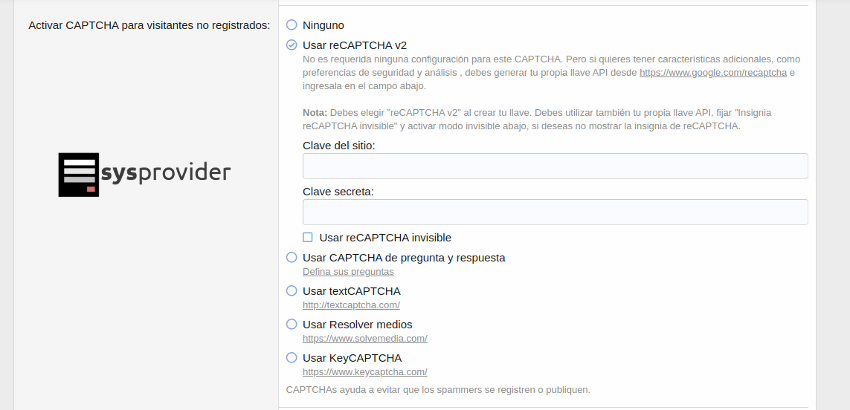Select the Ninguno radio option
This screenshot has width=850, height=410.
click(291, 23)
